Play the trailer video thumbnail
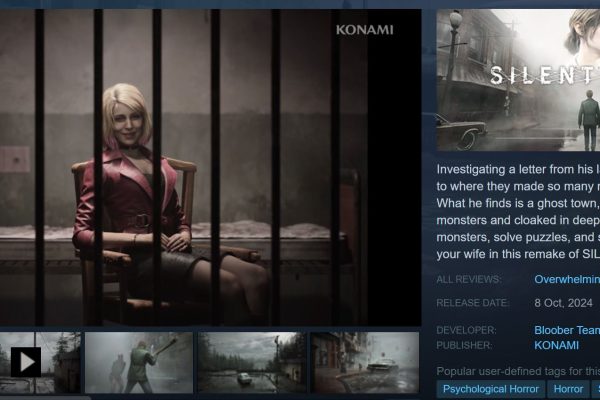Image resolution: width=600 pixels, height=400 pixels. point(40,362)
